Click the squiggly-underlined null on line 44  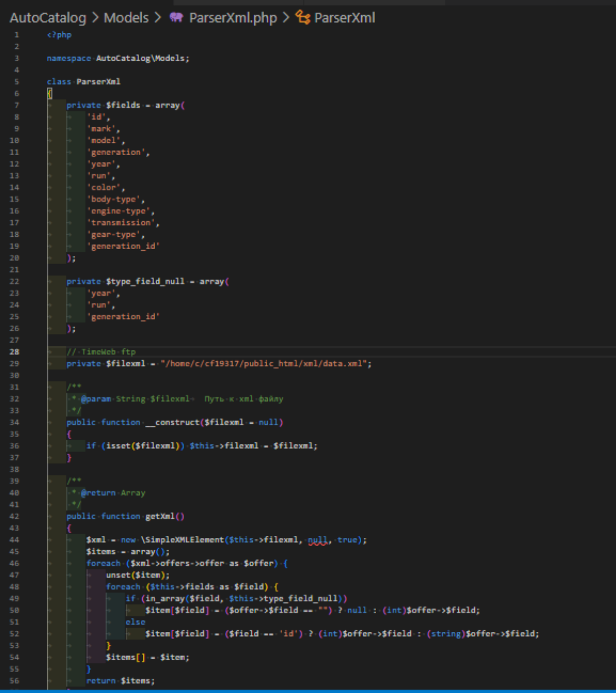pos(318,540)
